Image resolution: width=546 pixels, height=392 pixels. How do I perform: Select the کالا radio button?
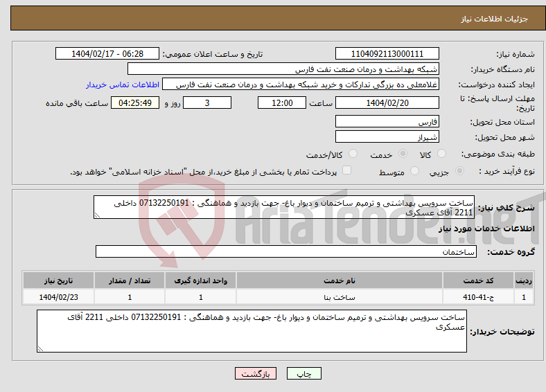pos(441,154)
